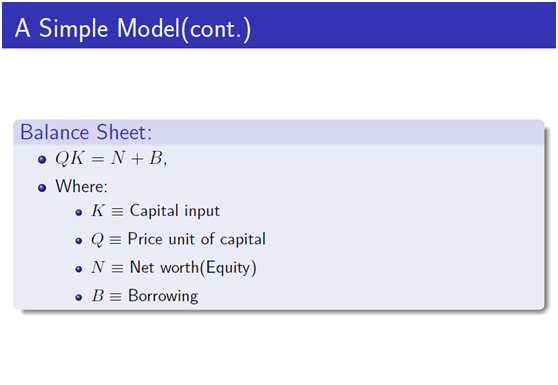Select the bullet before Capital input
Image resolution: width=558 pixels, height=385 pixels.
coord(79,213)
